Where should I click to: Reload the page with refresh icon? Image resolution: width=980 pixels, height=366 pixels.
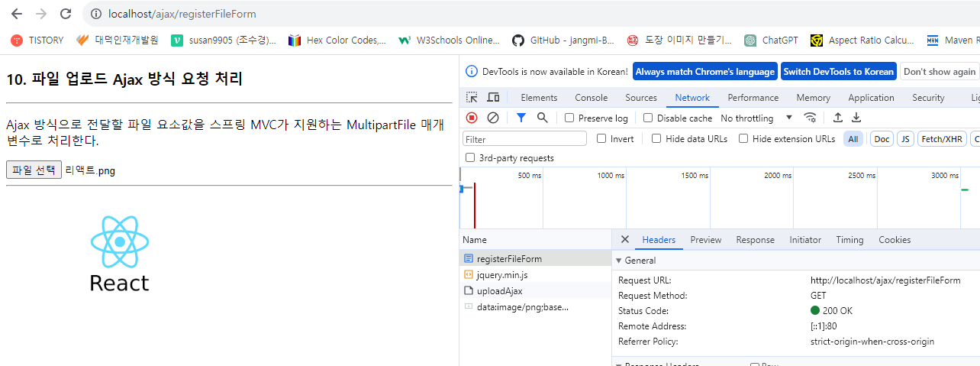click(x=66, y=14)
